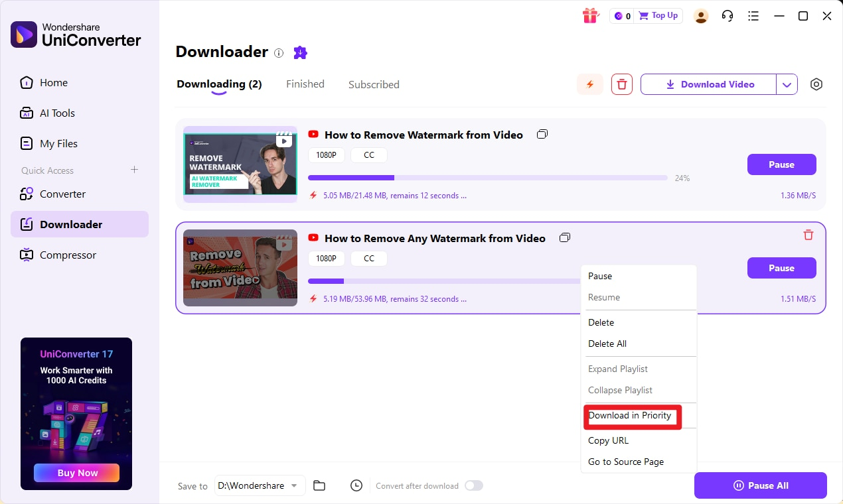Click the second download's progress bar
Screen dimensions: 843x504
(444, 281)
